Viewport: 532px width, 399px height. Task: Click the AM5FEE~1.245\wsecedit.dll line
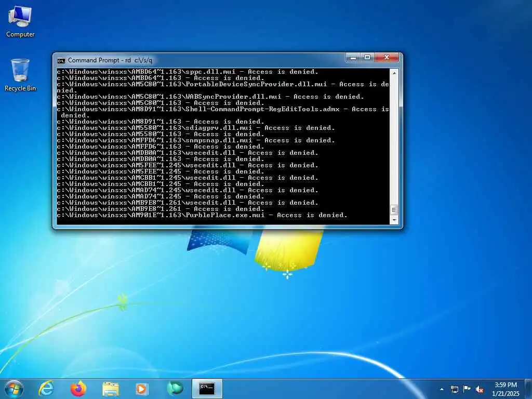[x=188, y=165]
